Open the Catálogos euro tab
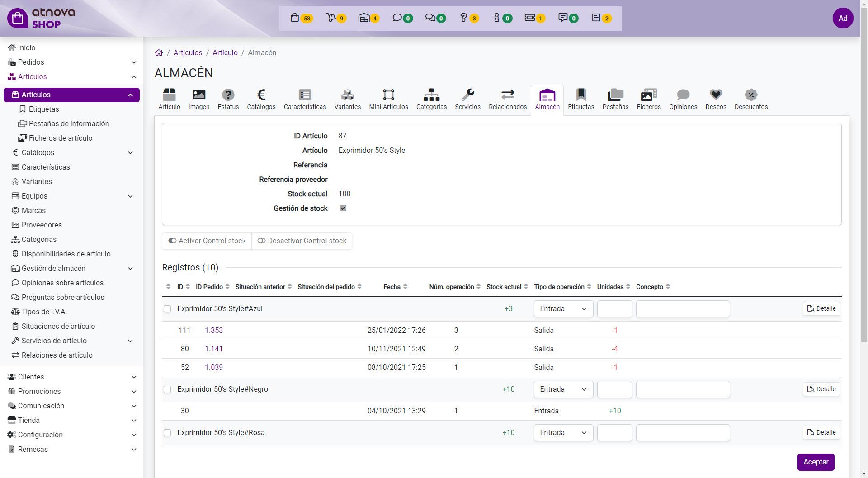 tap(261, 99)
